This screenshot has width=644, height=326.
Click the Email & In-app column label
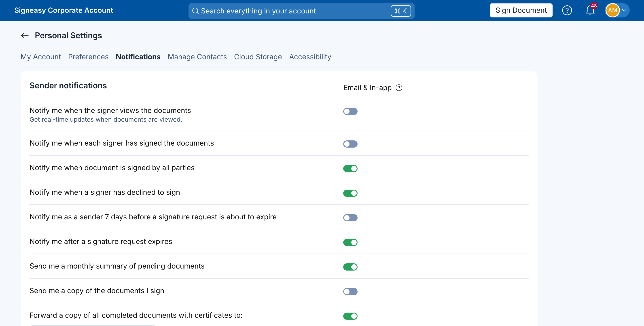tap(367, 88)
